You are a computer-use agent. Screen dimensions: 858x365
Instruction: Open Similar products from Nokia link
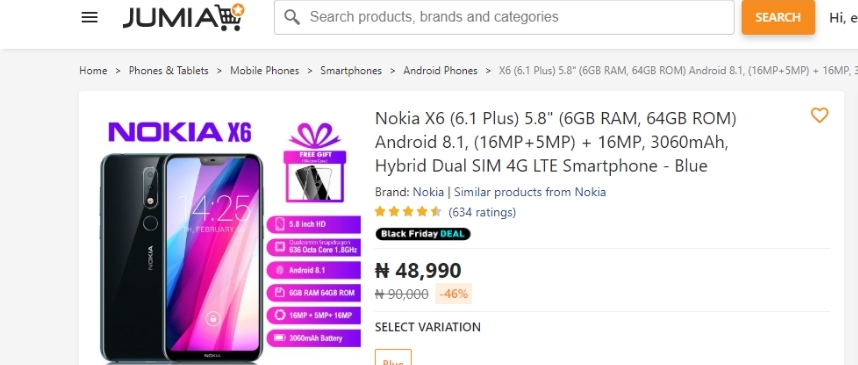coord(530,192)
